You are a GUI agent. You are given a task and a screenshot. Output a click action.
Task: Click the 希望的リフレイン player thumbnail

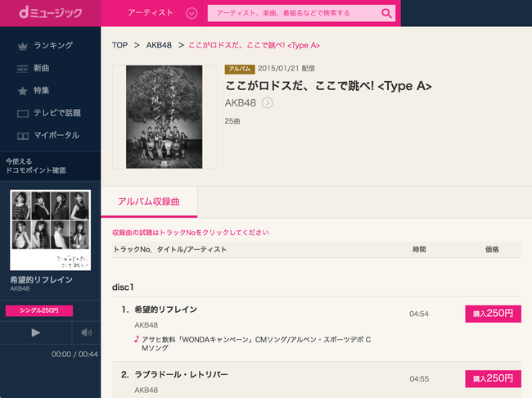pyautogui.click(x=50, y=230)
